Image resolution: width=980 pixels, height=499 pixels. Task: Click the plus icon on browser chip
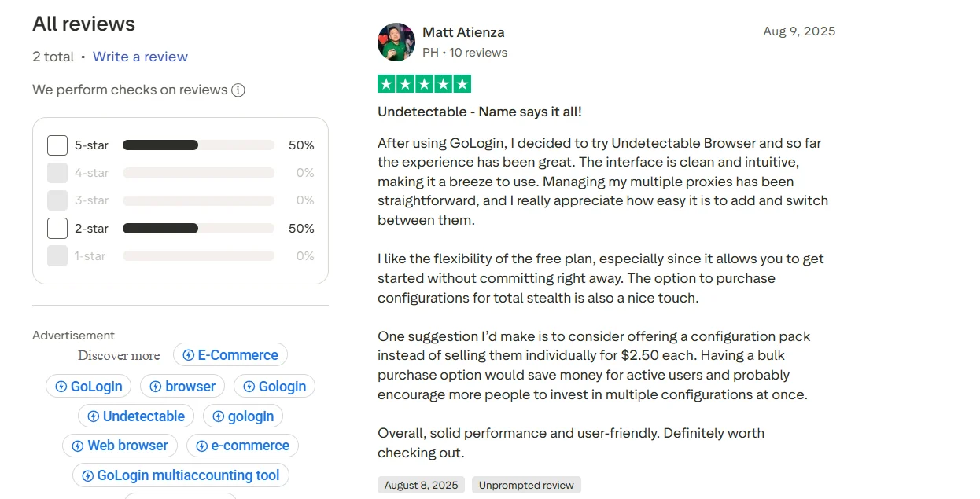pos(155,387)
